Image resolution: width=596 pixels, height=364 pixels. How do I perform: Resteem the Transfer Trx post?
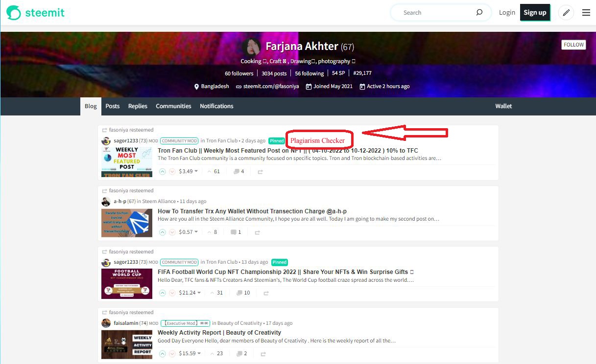pos(257,232)
